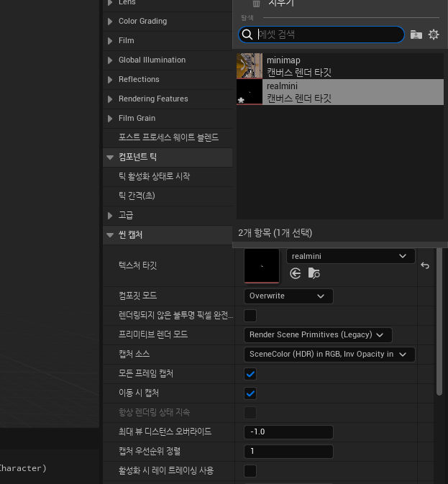Screen dimensions: 448x484
Task: Select the realmini render target asset
Action: (x=340, y=92)
